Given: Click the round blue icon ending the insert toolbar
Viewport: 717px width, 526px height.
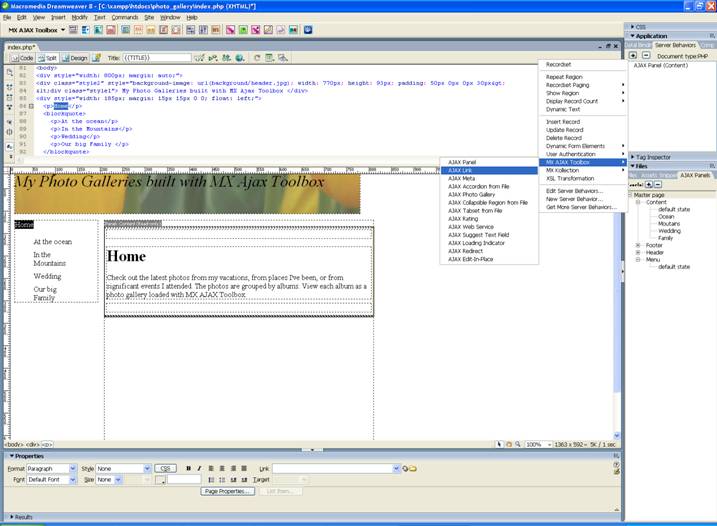Looking at the screenshot, I should coord(308,30).
